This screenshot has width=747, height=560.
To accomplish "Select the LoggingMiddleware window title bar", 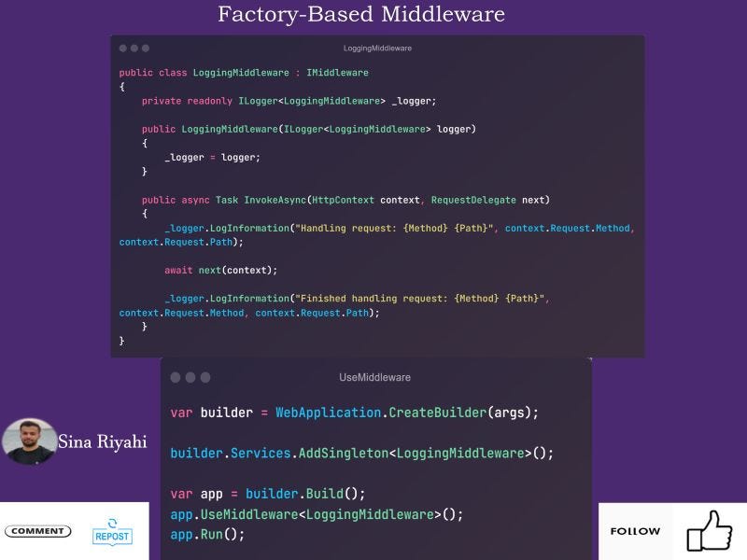I will click(x=378, y=47).
